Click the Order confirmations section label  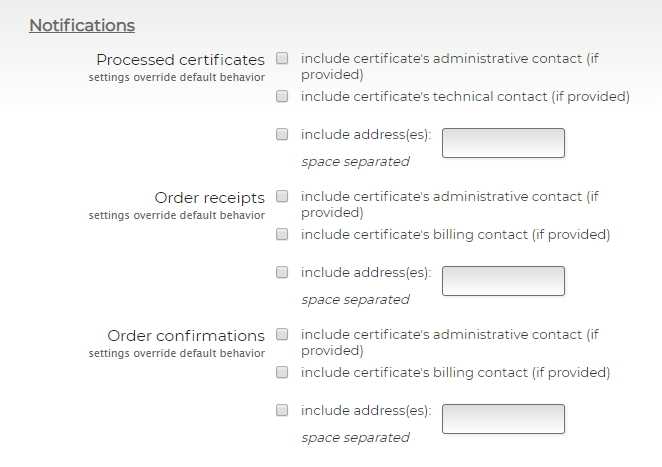click(186, 336)
